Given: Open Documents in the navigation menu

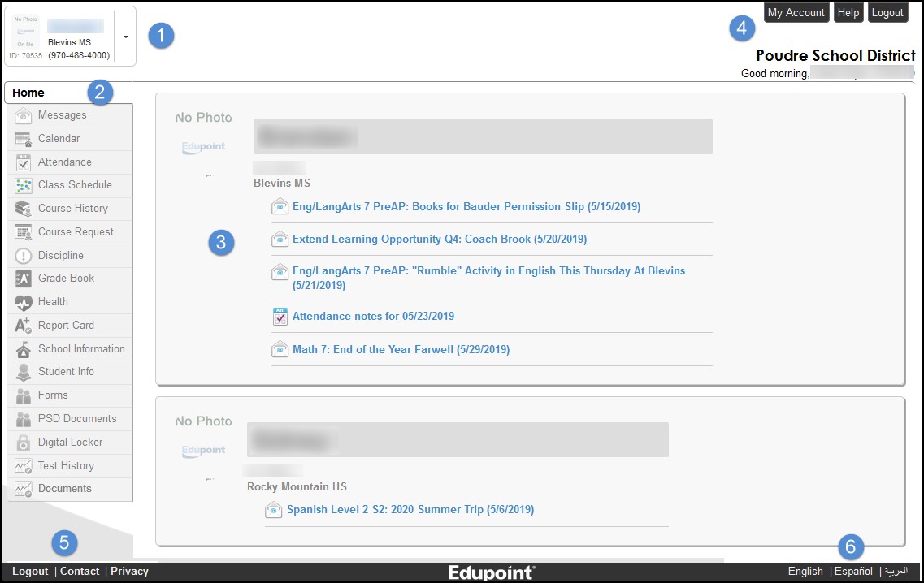Looking at the screenshot, I should pos(70,490).
